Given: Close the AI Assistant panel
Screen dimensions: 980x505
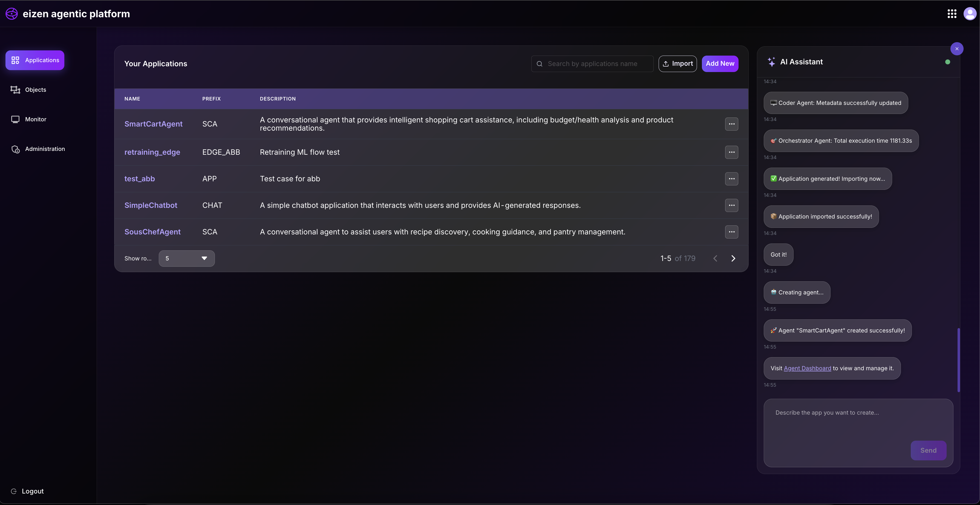Looking at the screenshot, I should tap(957, 49).
